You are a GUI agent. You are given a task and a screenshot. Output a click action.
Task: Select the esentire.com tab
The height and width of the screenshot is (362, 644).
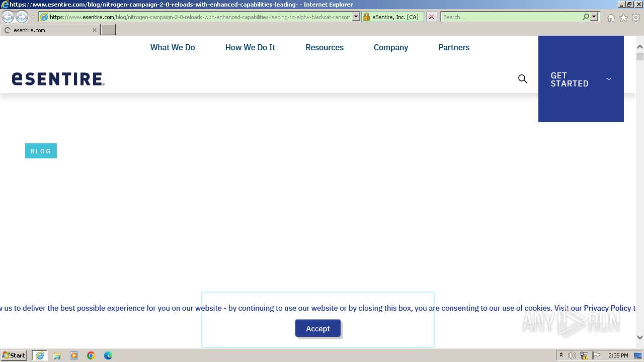point(50,30)
